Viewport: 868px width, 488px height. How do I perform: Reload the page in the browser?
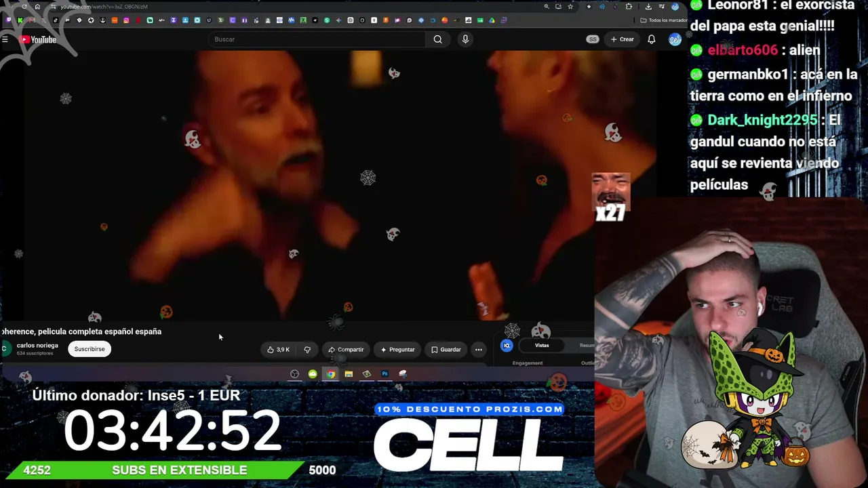point(24,7)
